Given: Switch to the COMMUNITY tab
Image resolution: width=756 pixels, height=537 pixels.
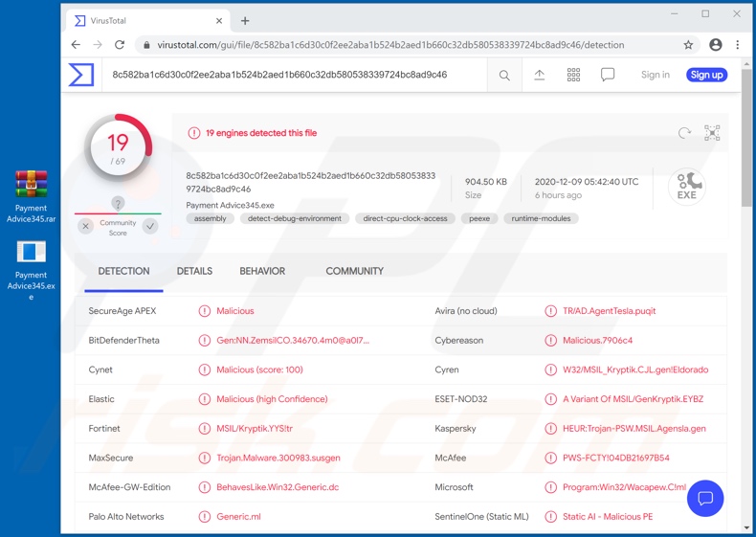Looking at the screenshot, I should 354,271.
